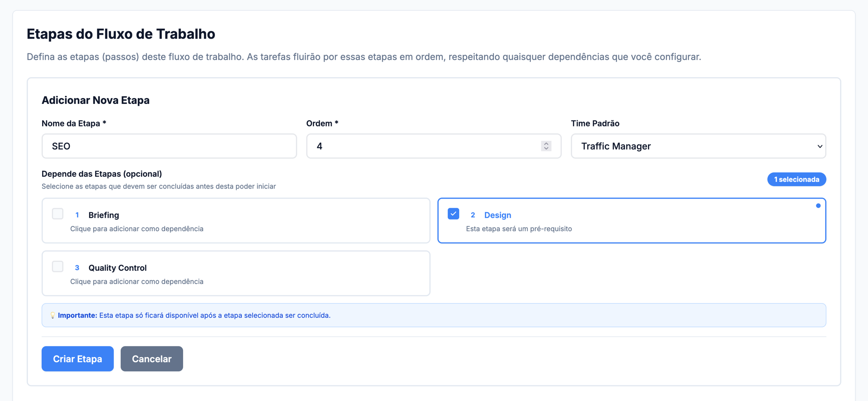Click the 'Time Padrão' label
This screenshot has height=401, width=868.
595,123
